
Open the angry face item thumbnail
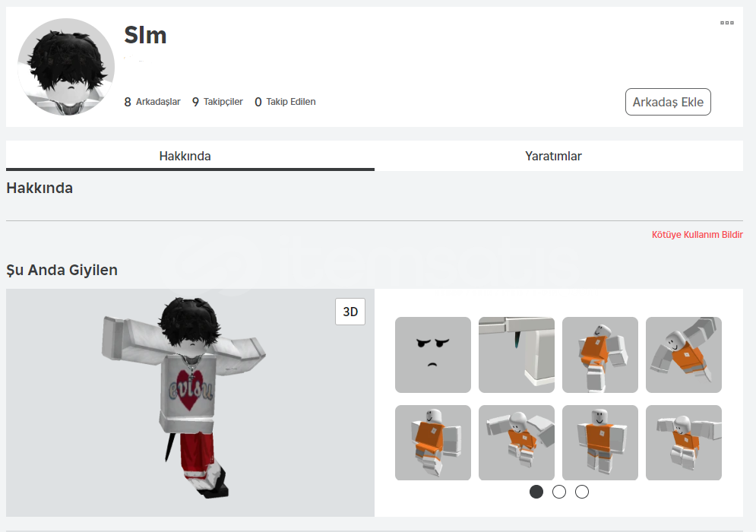click(x=433, y=354)
